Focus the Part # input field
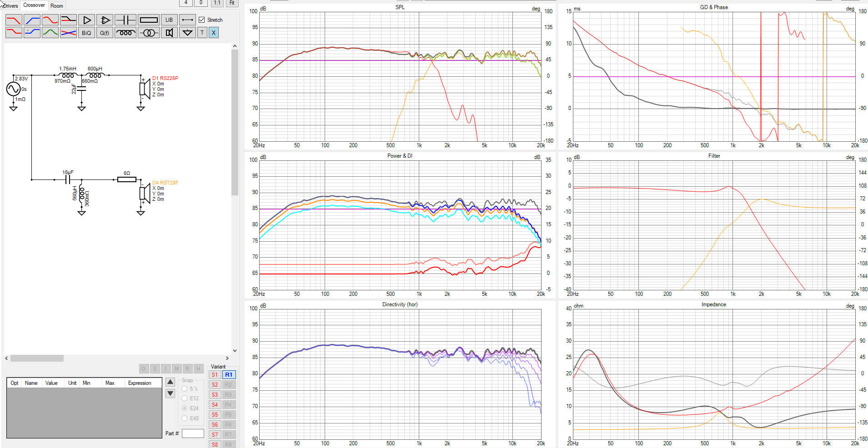The height and width of the screenshot is (448, 868). [193, 433]
